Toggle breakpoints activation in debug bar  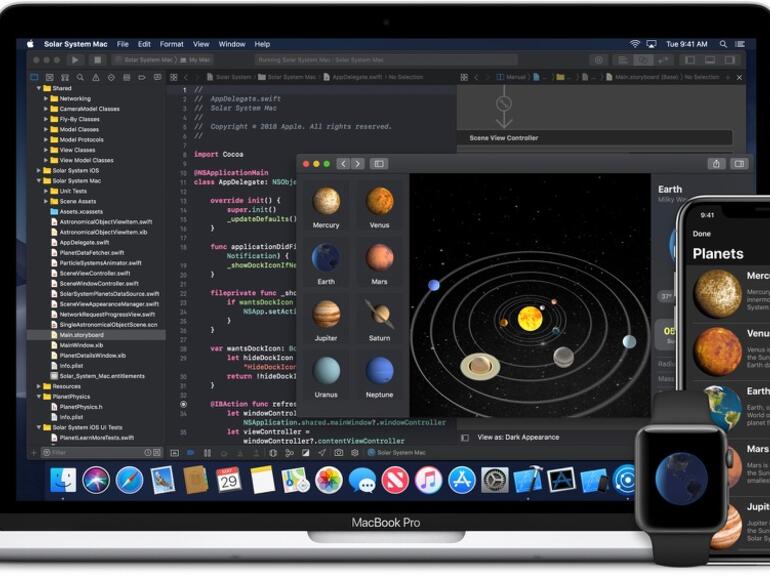coord(191,453)
